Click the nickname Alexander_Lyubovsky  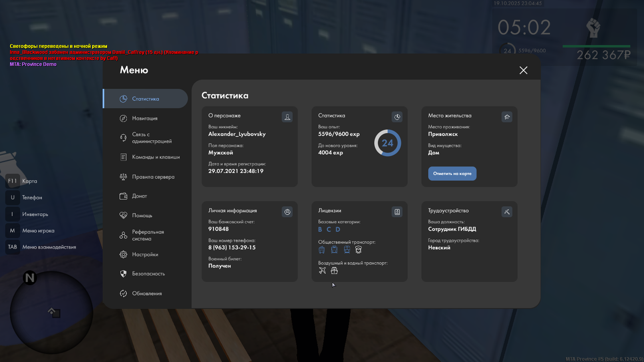(237, 134)
